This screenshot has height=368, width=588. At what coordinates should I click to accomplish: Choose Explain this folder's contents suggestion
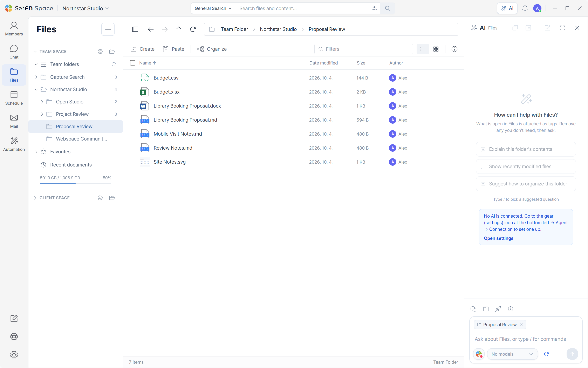click(x=526, y=149)
